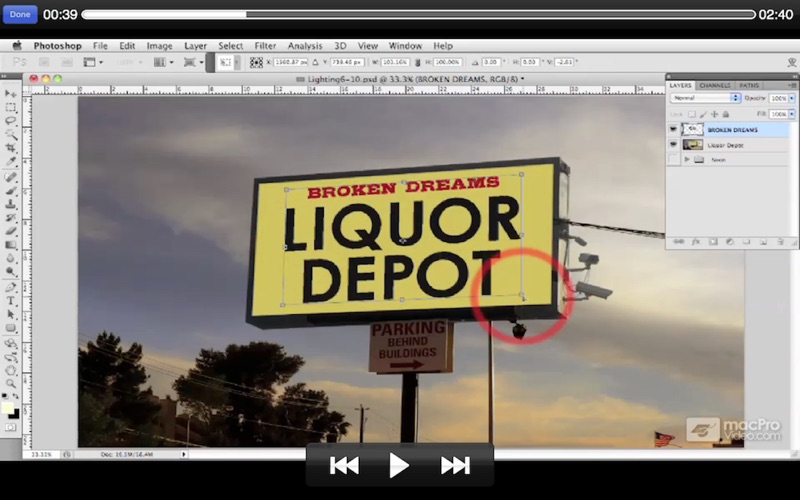Open the View Extras dropdown
The image size is (800, 500).
pyautogui.click(x=93, y=62)
